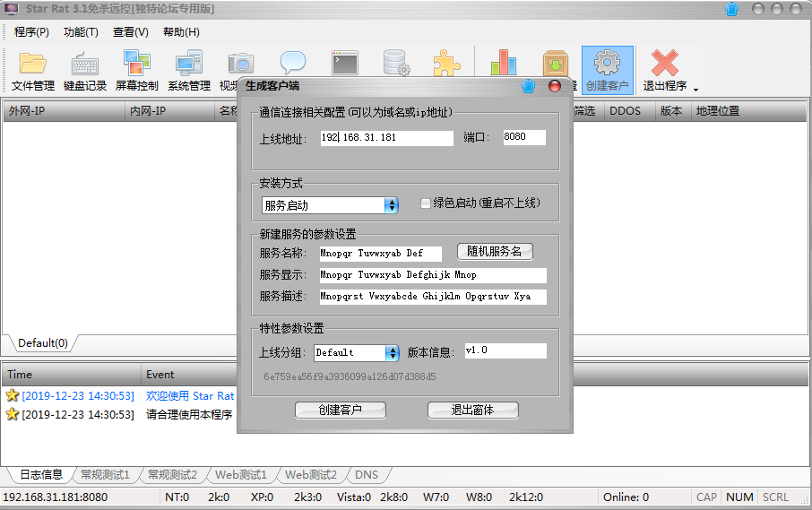Click the DDOS column header
The height and width of the screenshot is (510, 812).
click(629, 111)
